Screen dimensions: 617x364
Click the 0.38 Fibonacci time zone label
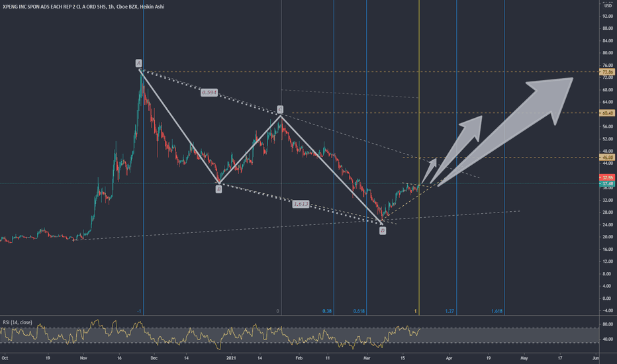(x=327, y=311)
